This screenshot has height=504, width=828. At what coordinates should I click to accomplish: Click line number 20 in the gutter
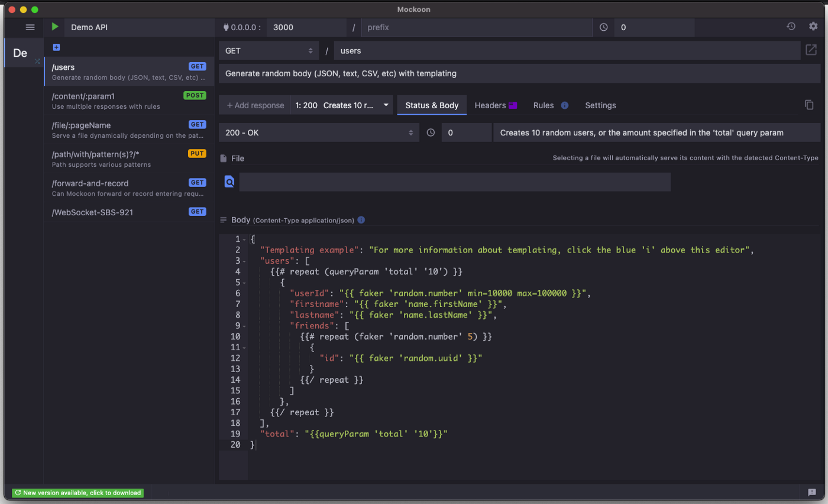pyautogui.click(x=235, y=445)
